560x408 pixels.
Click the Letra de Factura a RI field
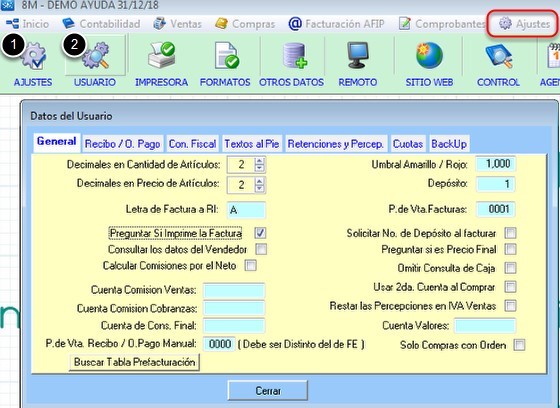tap(246, 210)
